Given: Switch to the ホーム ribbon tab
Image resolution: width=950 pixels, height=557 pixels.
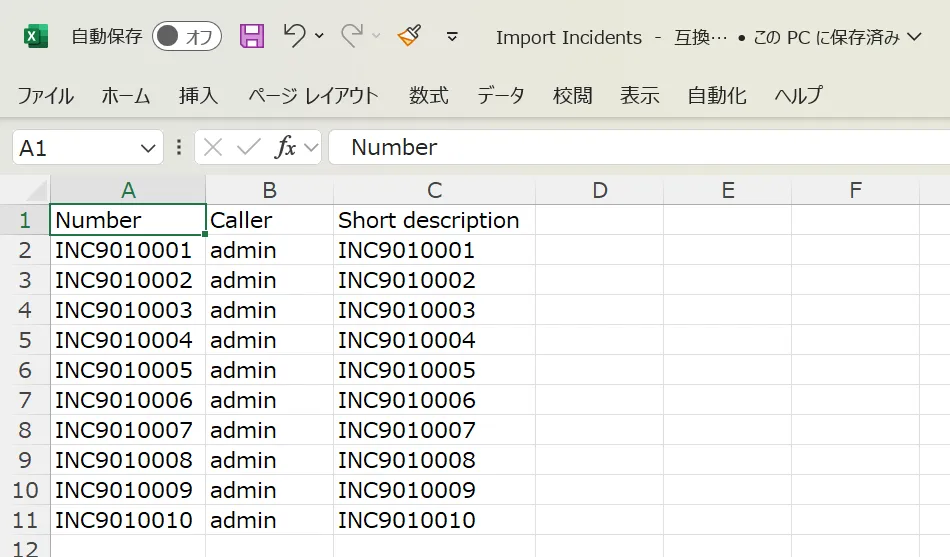Looking at the screenshot, I should coord(126,95).
